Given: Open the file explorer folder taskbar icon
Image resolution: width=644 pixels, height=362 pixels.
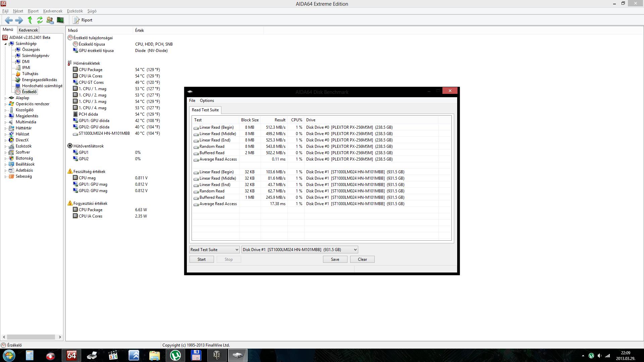Looking at the screenshot, I should [x=155, y=355].
